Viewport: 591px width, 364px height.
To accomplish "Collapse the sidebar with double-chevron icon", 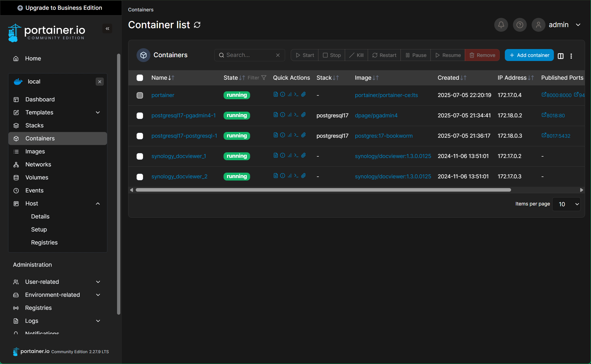I will tap(107, 28).
